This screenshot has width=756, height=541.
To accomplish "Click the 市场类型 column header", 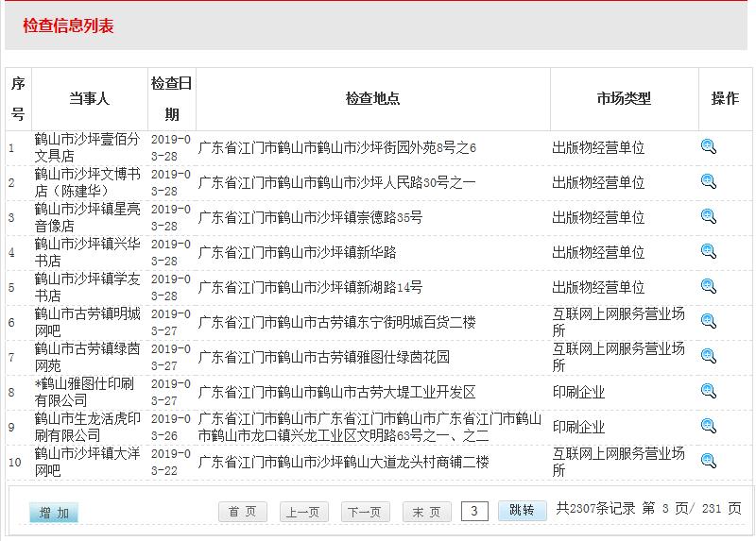I will 624,98.
